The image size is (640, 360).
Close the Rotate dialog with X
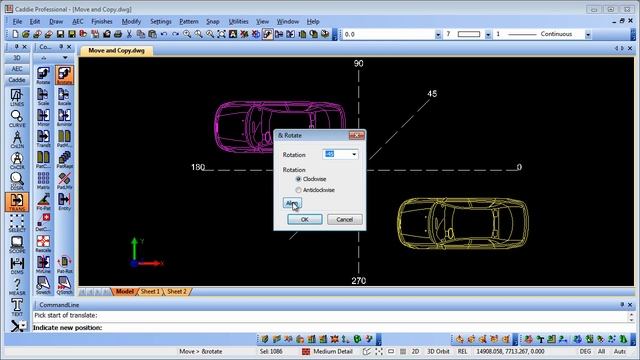point(356,135)
